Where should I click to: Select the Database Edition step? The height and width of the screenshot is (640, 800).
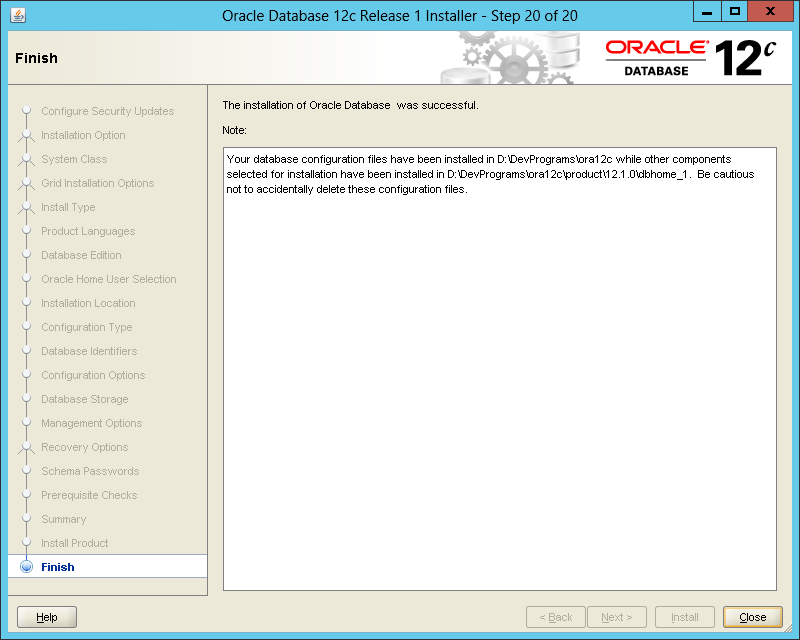pyautogui.click(x=81, y=255)
